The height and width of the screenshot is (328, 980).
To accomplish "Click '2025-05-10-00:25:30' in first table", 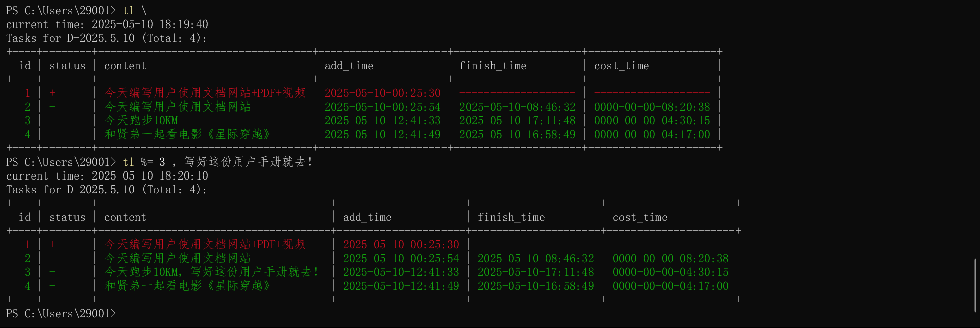I will click(383, 93).
